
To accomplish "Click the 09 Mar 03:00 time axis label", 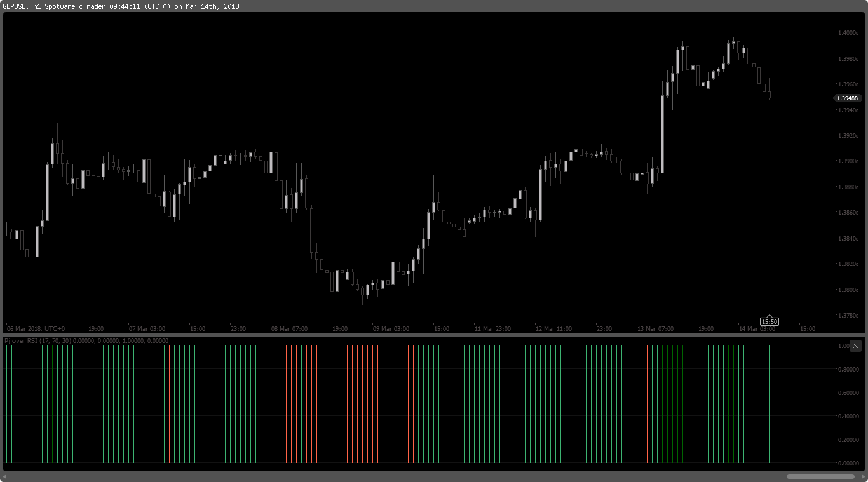I will [x=391, y=329].
